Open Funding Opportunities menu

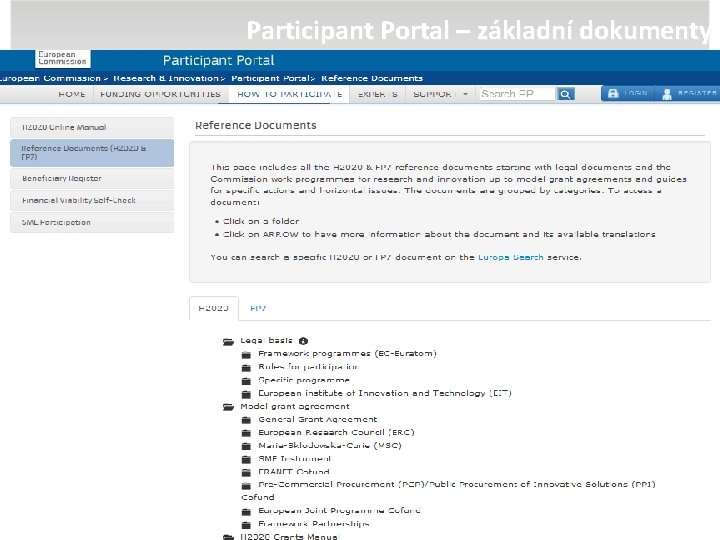click(x=160, y=94)
